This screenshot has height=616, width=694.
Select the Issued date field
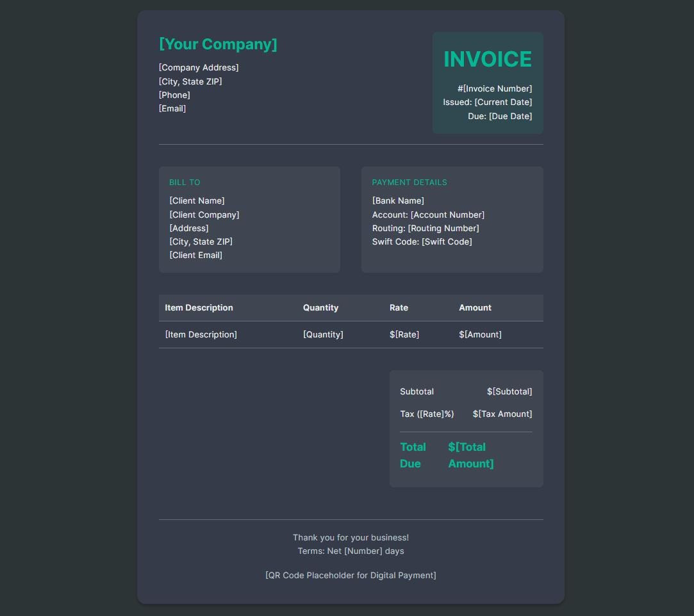coord(488,102)
